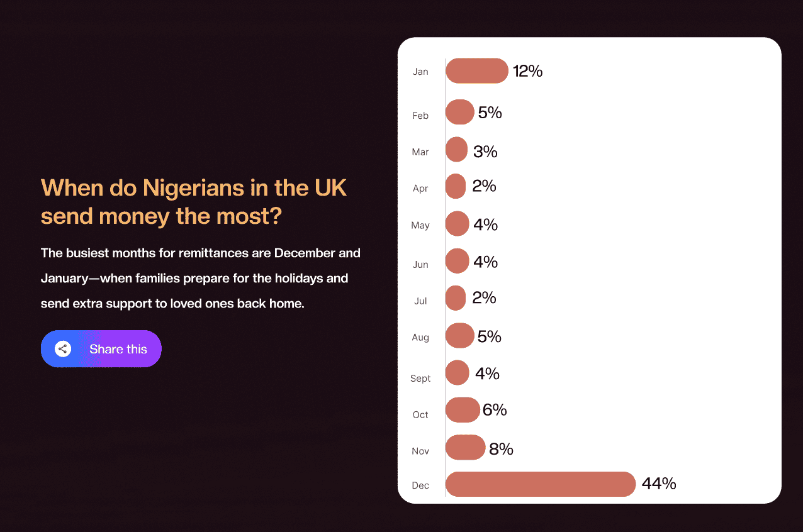Select the May 4% bar

(457, 224)
